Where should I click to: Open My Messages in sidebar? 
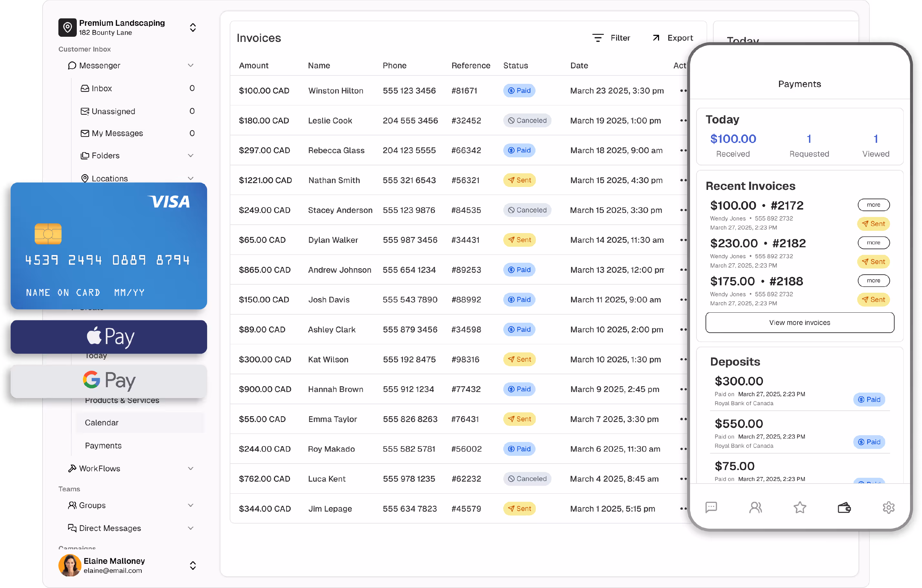(137, 133)
